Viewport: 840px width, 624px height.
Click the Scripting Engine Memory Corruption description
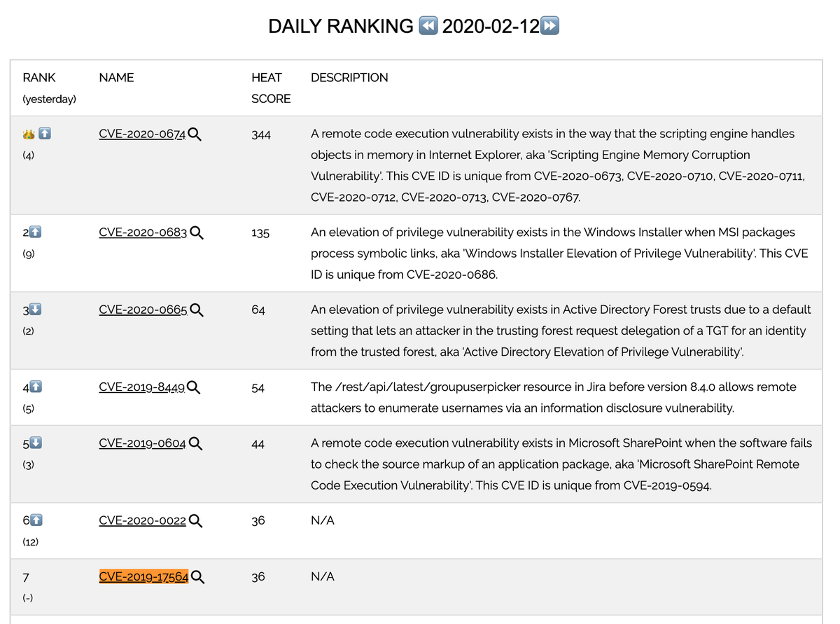(558, 165)
